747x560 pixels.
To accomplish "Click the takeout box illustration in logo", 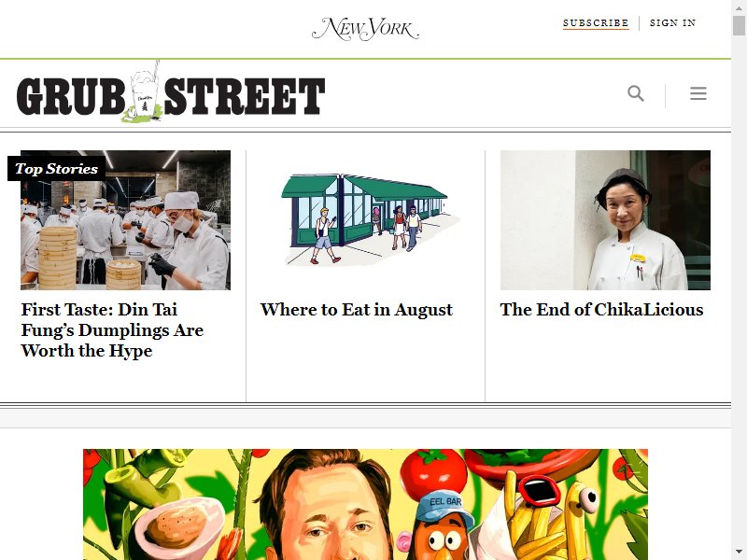I will (x=144, y=92).
